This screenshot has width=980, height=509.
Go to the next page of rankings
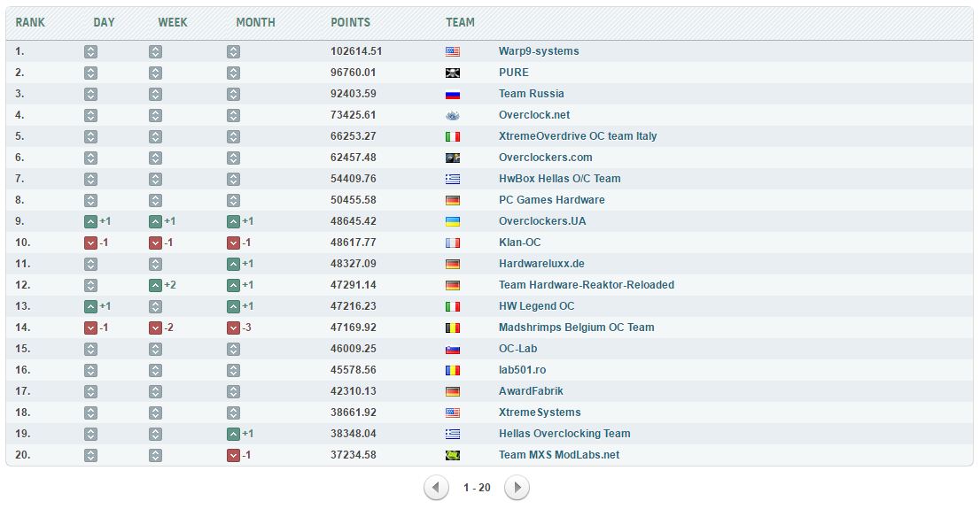517,488
